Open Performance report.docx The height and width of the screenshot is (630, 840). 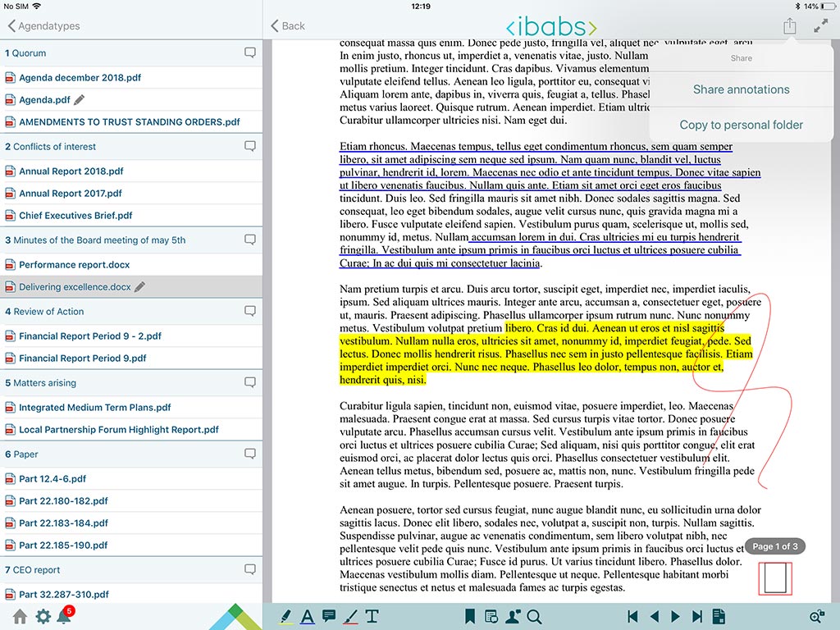(131, 265)
